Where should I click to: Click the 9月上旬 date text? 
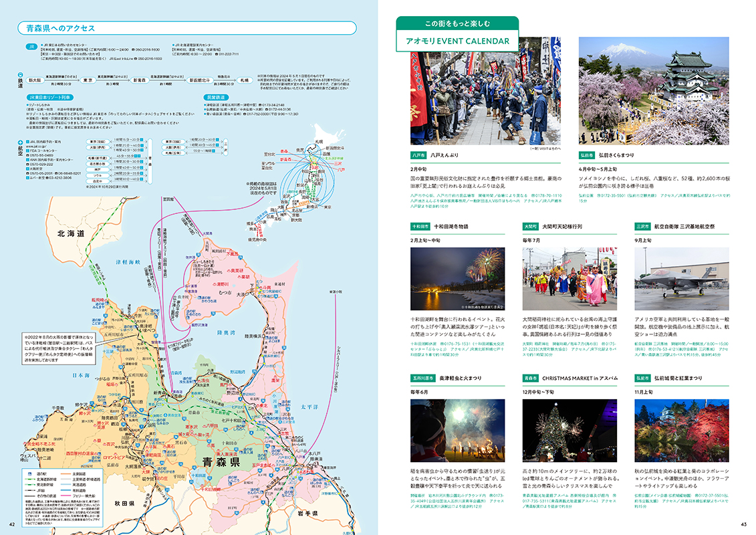point(643,240)
